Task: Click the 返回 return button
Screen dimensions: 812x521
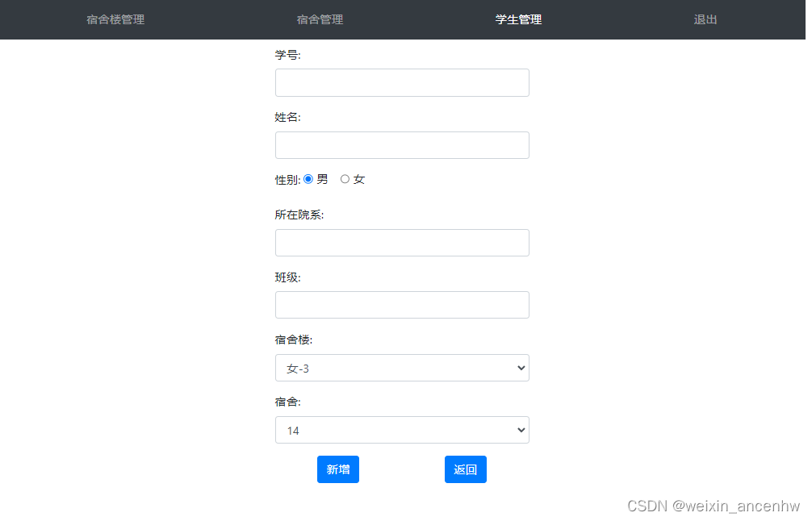Action: tap(465, 469)
